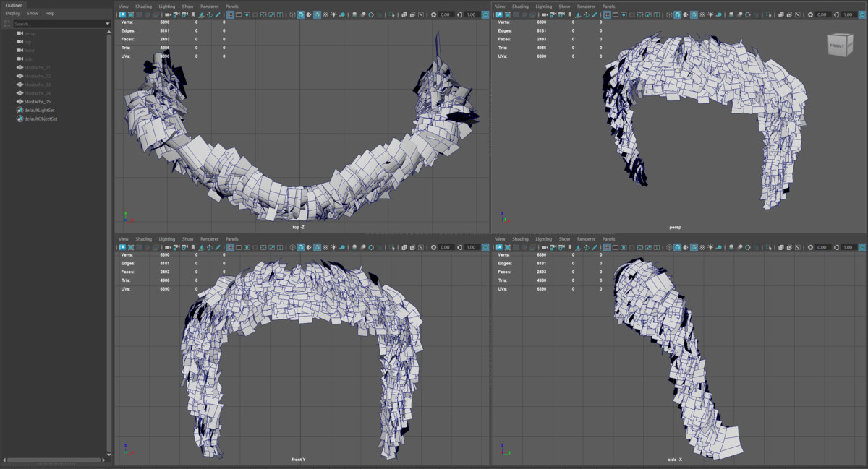Screen dimensions: 868x469
Task: Click the Bookmarks icon in the side -X panel toolbar
Action: (x=569, y=247)
